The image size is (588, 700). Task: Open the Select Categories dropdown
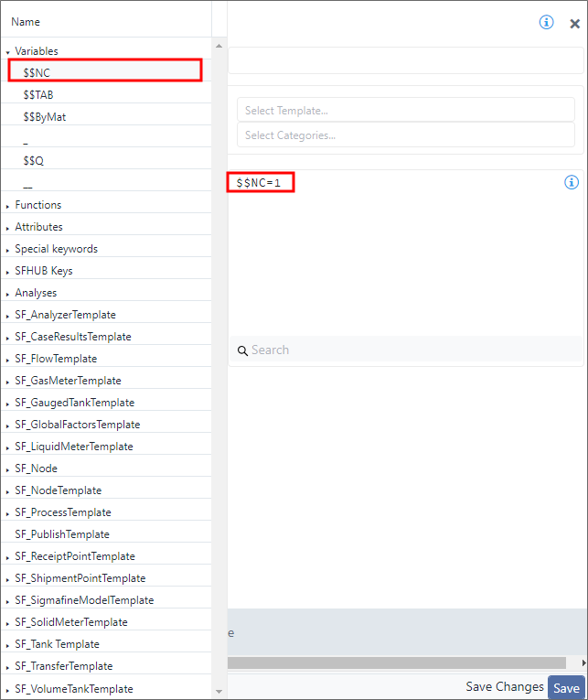405,135
